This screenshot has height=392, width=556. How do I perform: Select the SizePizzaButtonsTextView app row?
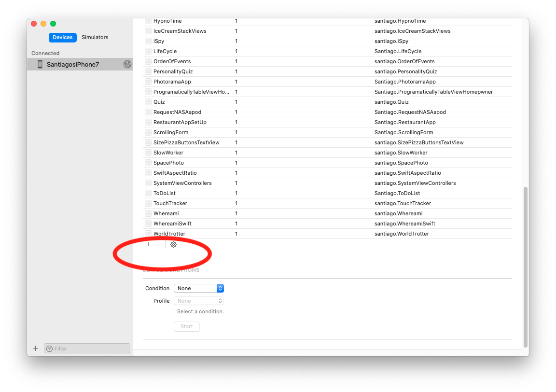[x=327, y=142]
